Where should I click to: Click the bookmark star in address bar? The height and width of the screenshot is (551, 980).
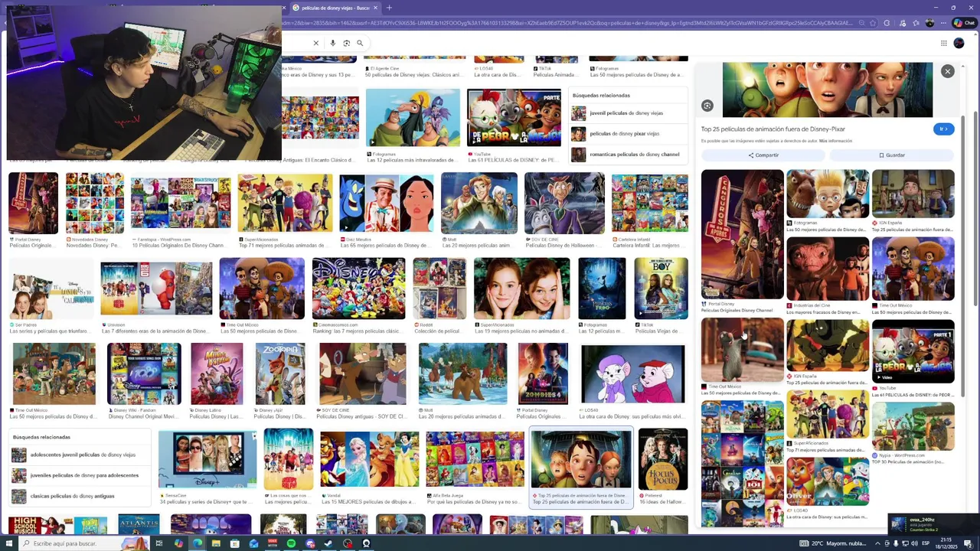coord(872,23)
